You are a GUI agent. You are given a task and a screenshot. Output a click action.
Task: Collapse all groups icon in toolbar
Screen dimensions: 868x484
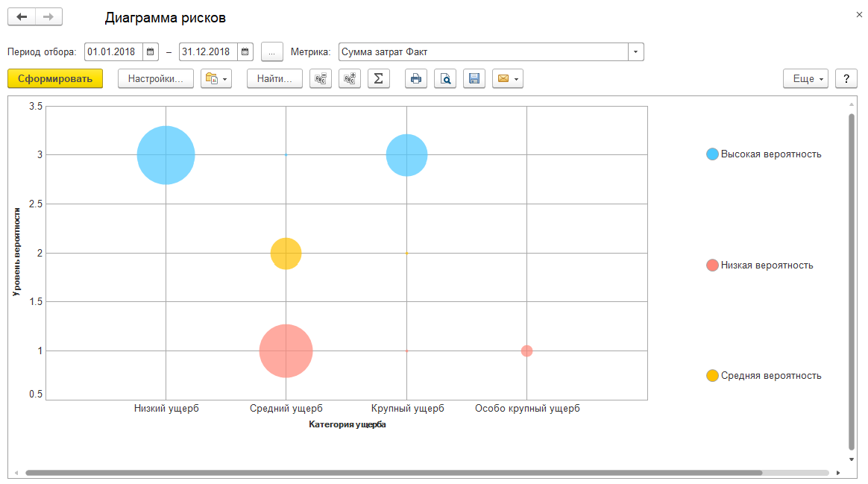321,78
